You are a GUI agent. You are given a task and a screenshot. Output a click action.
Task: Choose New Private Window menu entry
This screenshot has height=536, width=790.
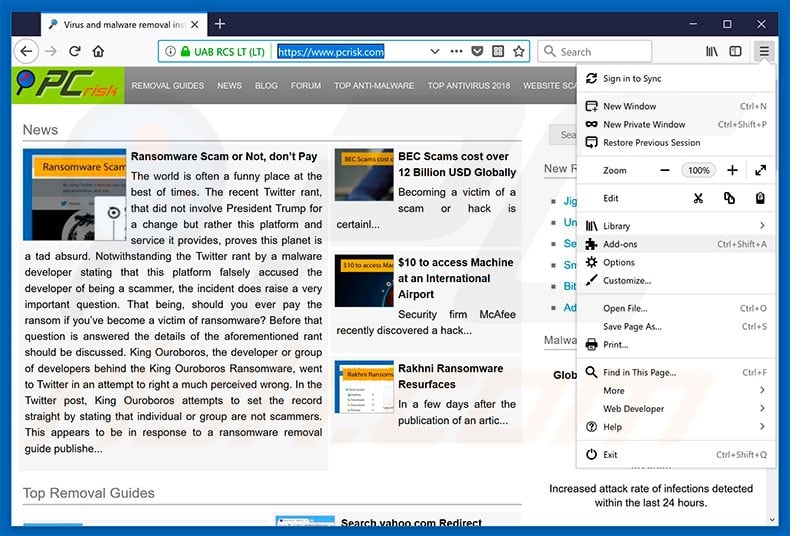point(644,124)
